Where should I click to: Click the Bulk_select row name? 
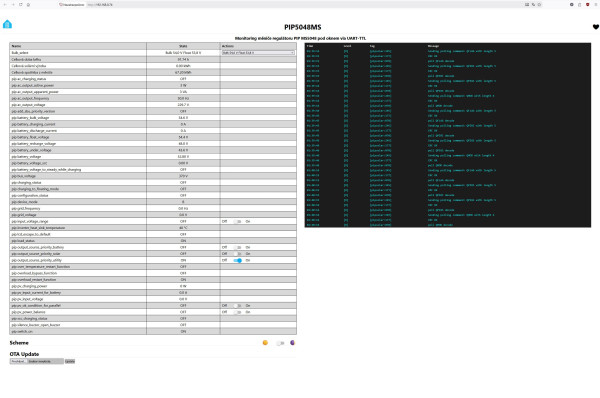coord(20,53)
